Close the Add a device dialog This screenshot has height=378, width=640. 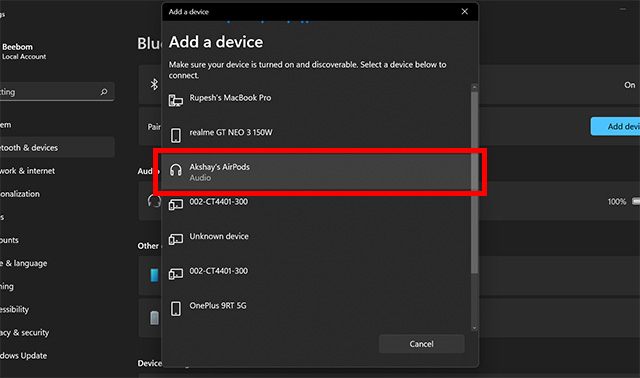464,11
